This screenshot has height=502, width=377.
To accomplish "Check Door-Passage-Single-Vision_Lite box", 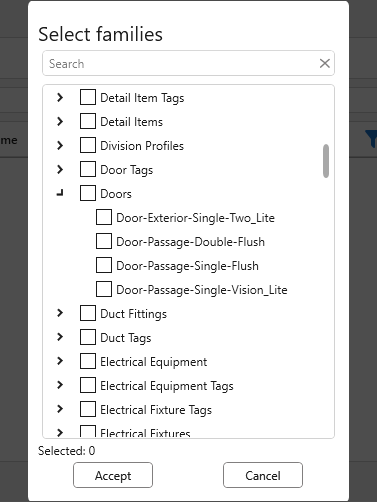I will click(x=104, y=289).
